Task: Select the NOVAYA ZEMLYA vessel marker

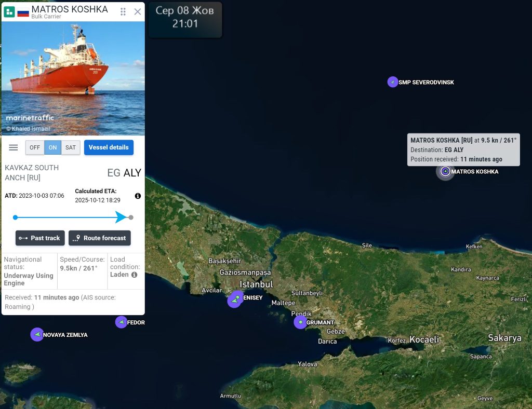Action: pos(37,334)
